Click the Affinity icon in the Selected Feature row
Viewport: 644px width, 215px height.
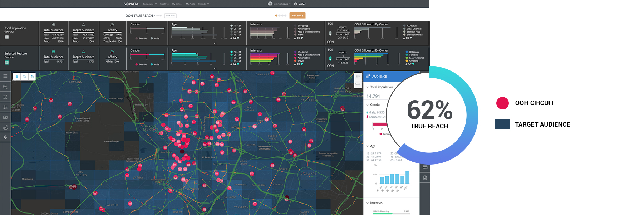[x=113, y=52]
